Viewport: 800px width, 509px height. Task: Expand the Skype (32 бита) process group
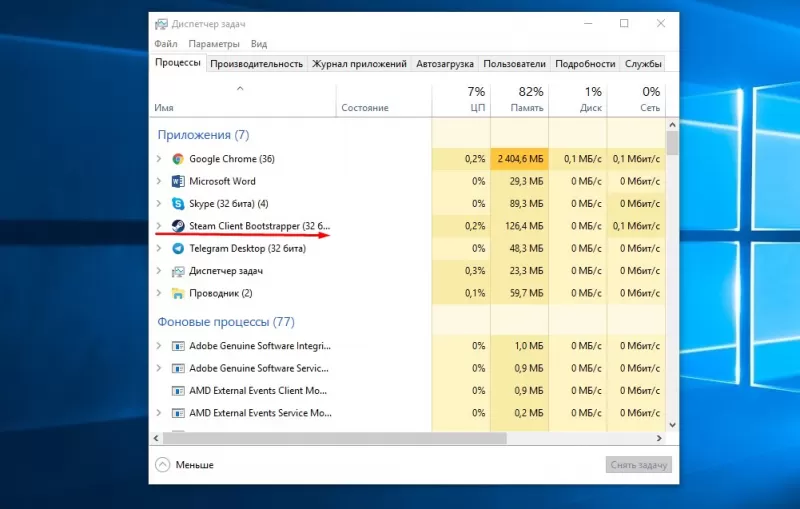(x=159, y=203)
